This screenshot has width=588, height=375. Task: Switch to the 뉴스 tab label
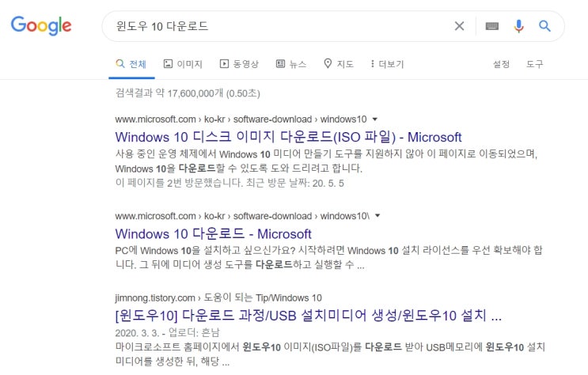[x=298, y=64]
